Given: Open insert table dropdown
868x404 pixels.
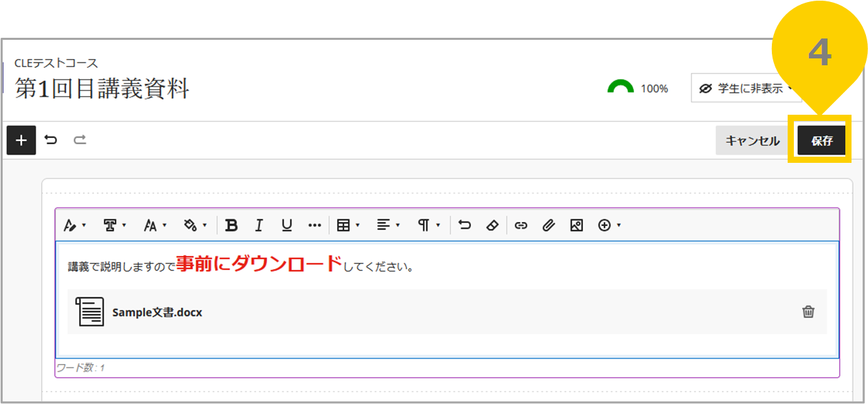Looking at the screenshot, I should [348, 225].
